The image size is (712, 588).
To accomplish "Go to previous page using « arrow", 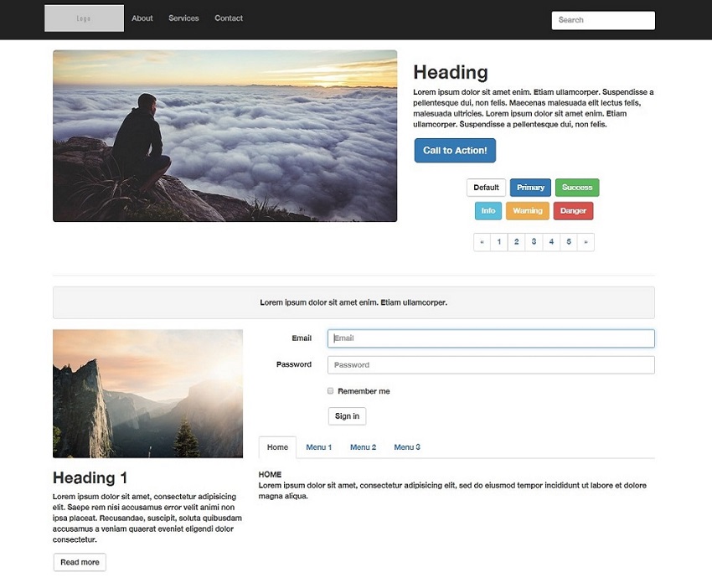I will coord(482,242).
